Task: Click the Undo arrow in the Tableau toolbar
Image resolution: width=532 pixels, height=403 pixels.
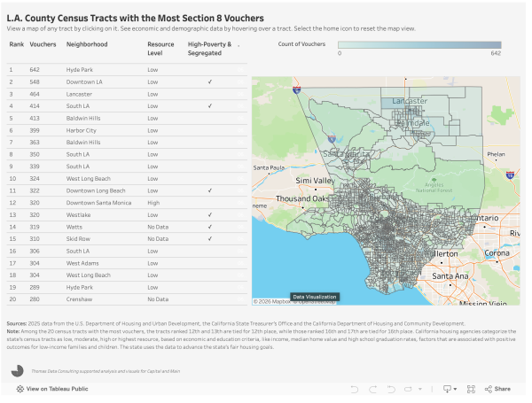Action: (355, 389)
